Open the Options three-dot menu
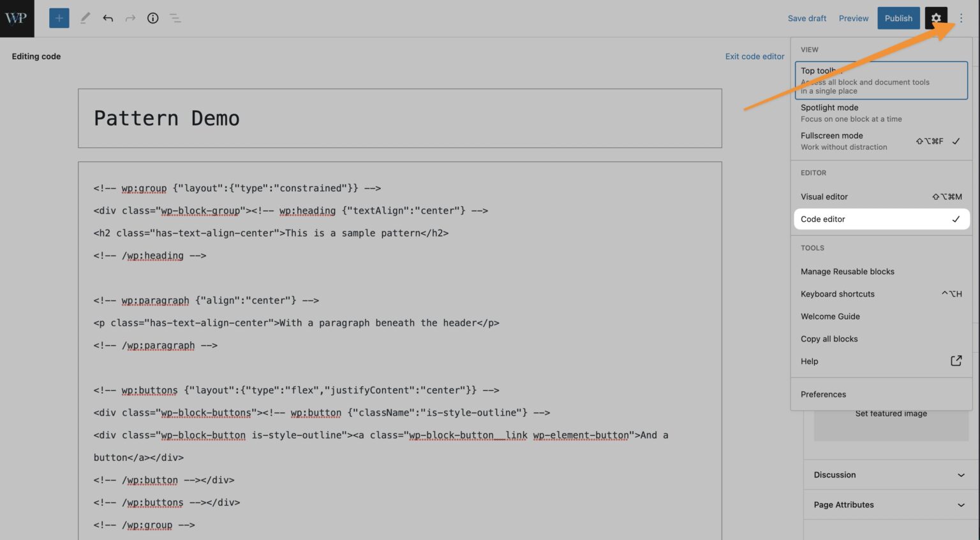The width and height of the screenshot is (980, 540). [961, 18]
